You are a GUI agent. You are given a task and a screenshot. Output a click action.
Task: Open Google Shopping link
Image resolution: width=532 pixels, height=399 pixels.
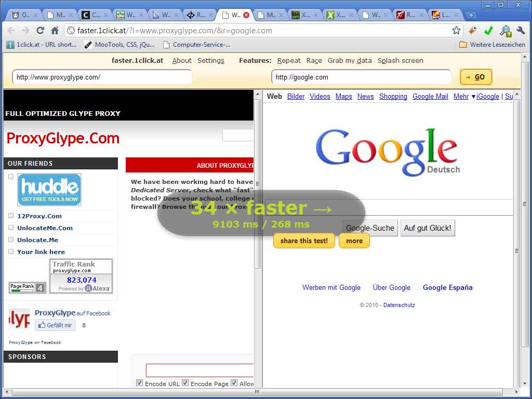click(x=393, y=96)
